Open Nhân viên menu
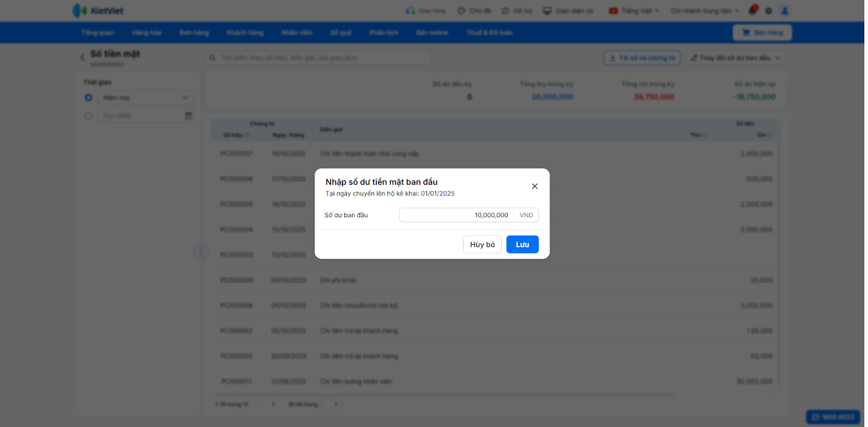 tap(297, 33)
